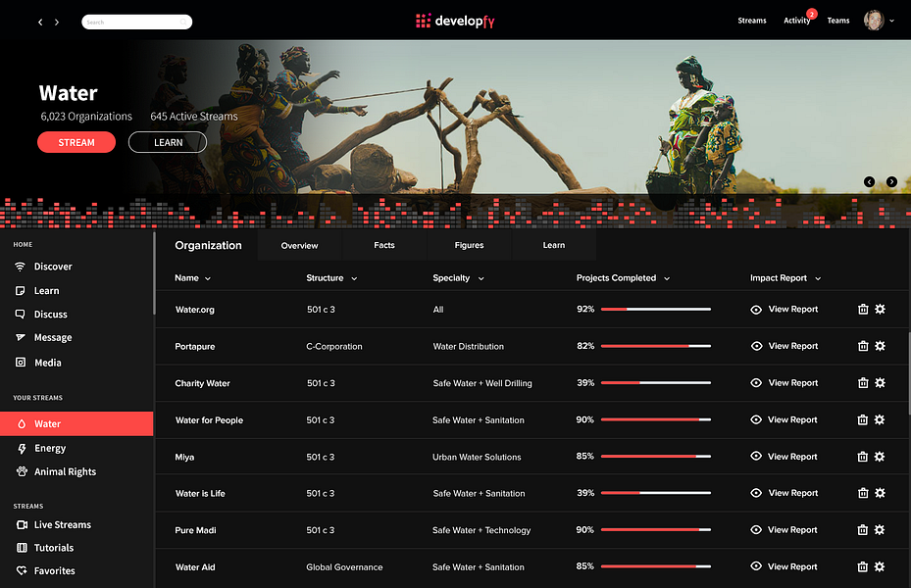Click Portapure 82% progress bar
Image resolution: width=911 pixels, height=588 pixels.
pyautogui.click(x=656, y=346)
